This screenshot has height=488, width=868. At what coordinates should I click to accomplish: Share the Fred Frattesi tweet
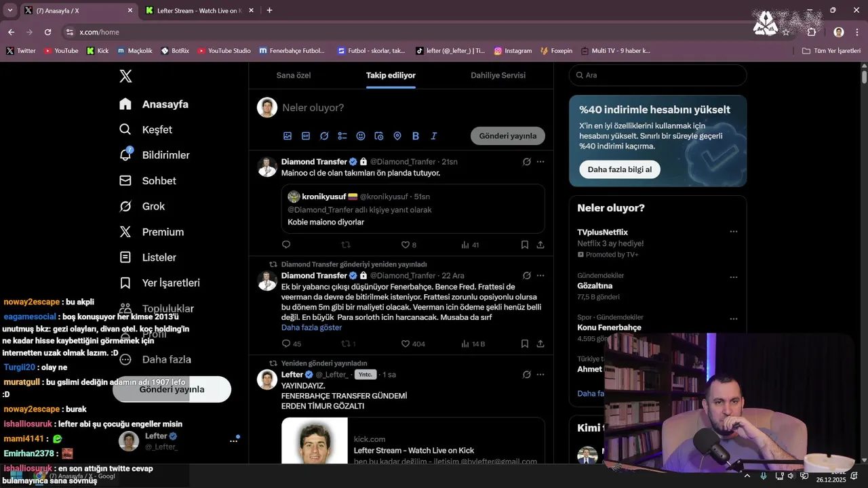(540, 344)
